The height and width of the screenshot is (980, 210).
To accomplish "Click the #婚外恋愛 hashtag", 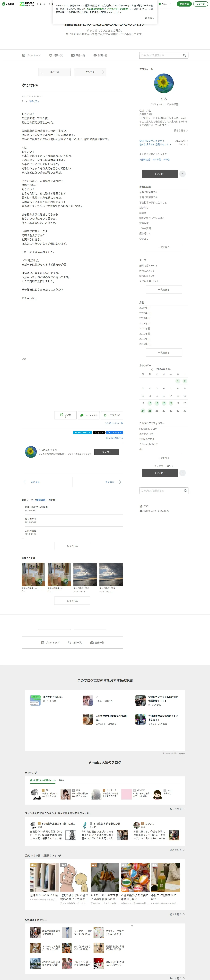I will pyautogui.click(x=145, y=160).
